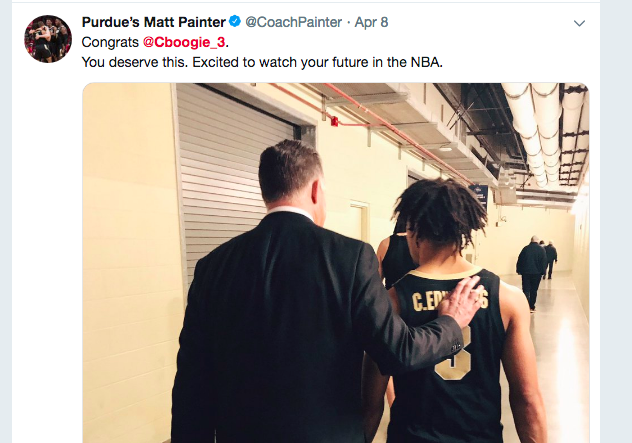632x443 pixels.
Task: Expand the tweet options chevron menu
Action: click(x=579, y=23)
